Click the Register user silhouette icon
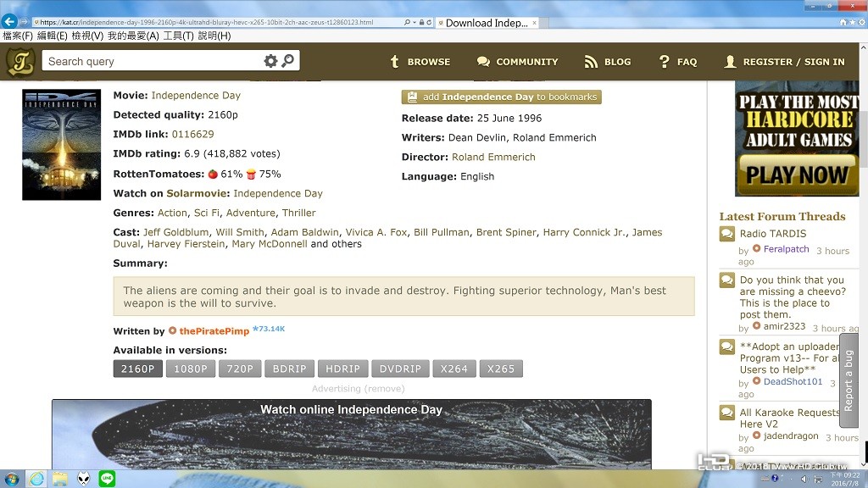 tap(730, 61)
